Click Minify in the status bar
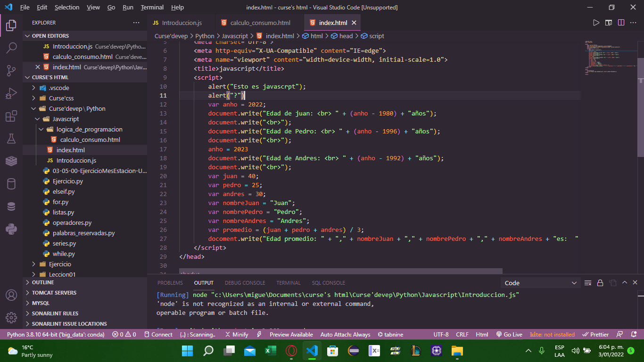This screenshot has width=644, height=362. click(237, 335)
